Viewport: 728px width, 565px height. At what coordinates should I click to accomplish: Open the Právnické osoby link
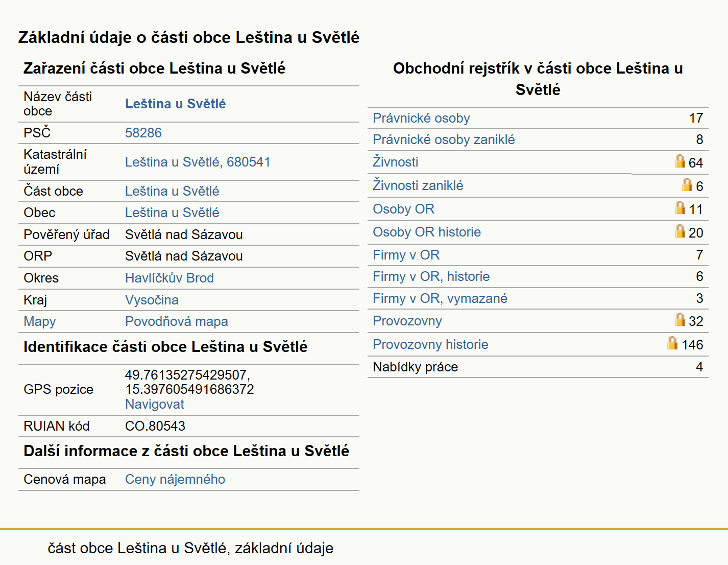[421, 118]
